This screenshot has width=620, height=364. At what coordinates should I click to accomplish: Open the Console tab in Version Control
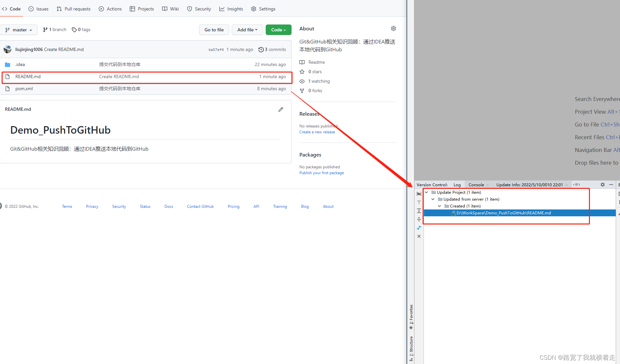[476, 185]
